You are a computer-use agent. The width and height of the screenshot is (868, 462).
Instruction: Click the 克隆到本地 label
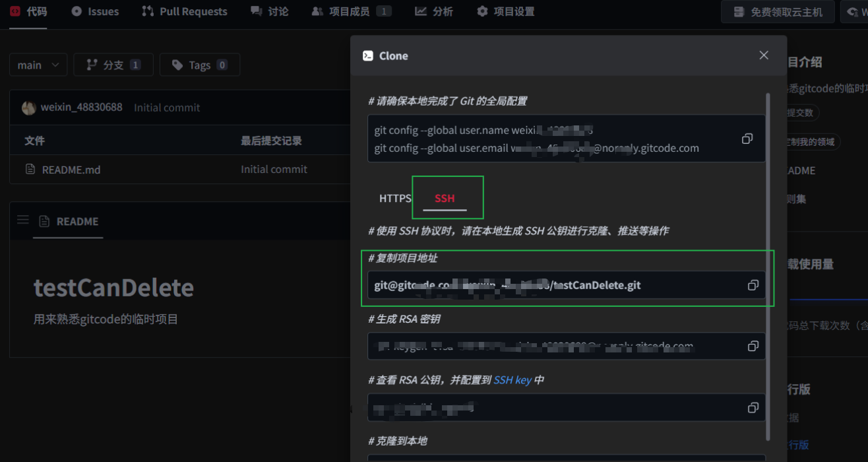[398, 440]
